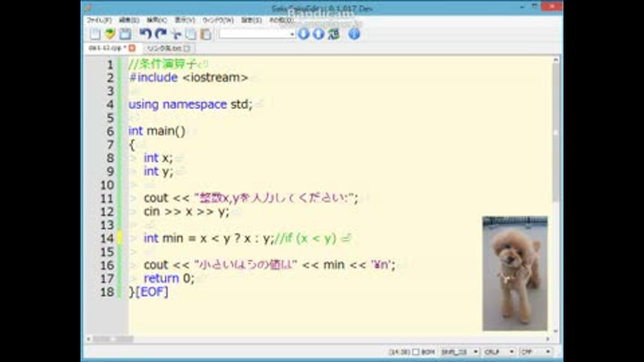
Task: Click the vertical scrollbar down arrow
Action: [x=555, y=330]
